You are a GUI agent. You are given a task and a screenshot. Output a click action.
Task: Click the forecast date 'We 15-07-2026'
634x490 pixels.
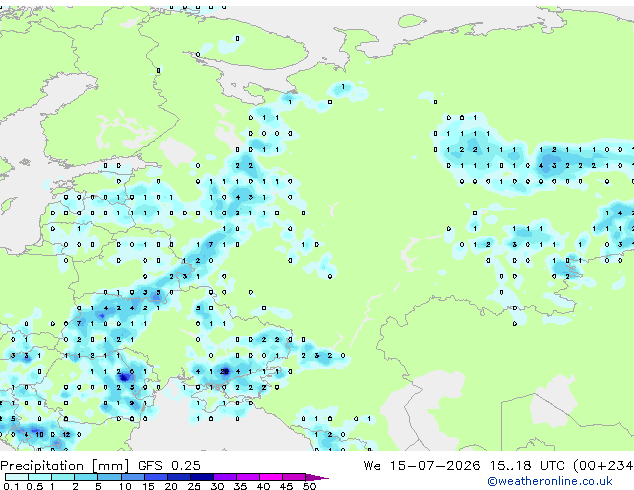pyautogui.click(x=422, y=466)
